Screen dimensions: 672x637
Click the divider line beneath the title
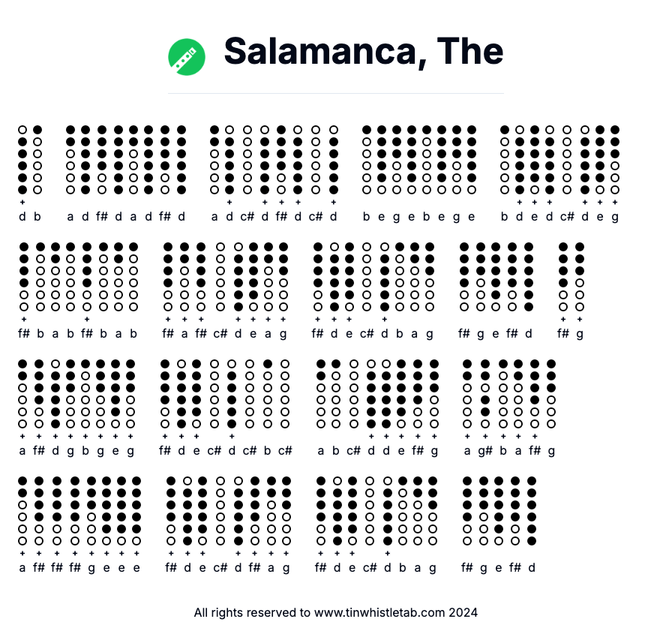coord(335,94)
